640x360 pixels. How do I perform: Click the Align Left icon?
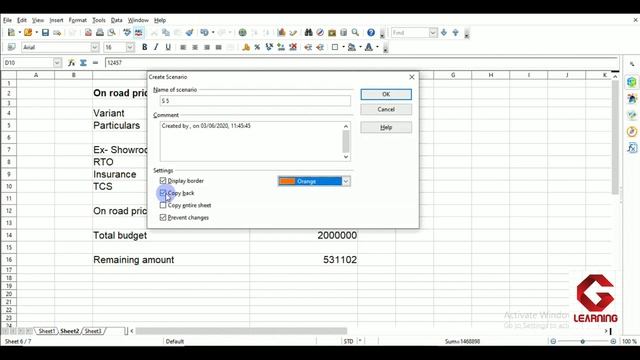(183, 47)
